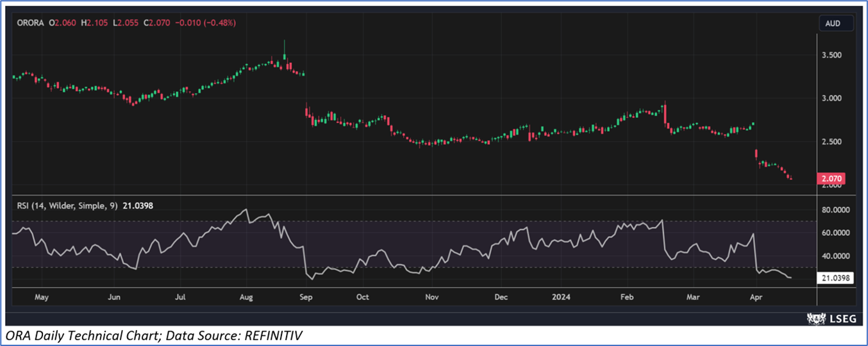This screenshot has width=868, height=346.
Task: Click the 40.0000 RSI axis label
Action: [835, 256]
